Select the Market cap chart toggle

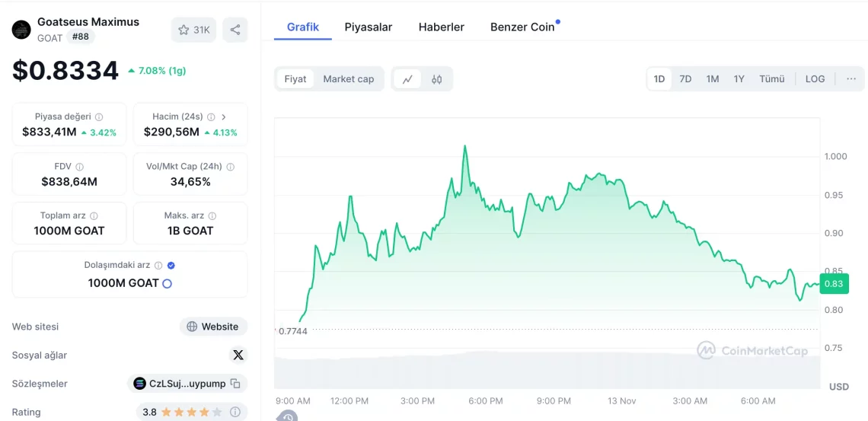click(x=349, y=79)
